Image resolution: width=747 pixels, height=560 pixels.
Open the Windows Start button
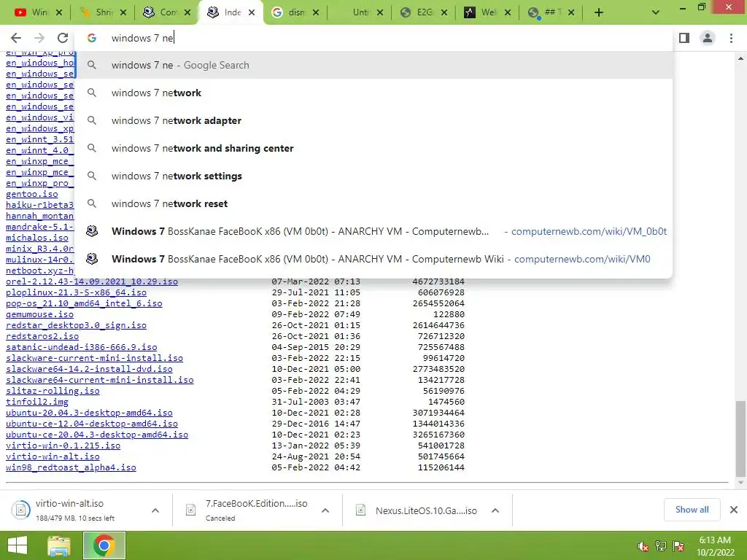click(x=18, y=545)
